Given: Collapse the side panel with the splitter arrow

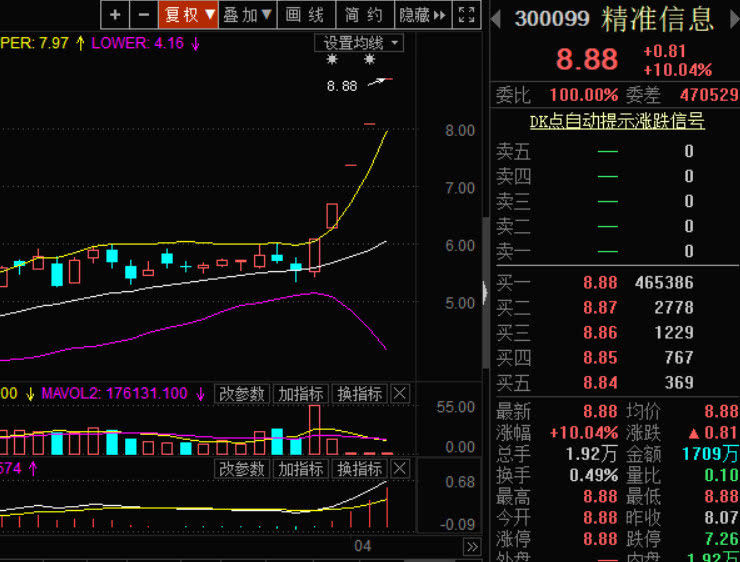Looking at the screenshot, I should 486,292.
